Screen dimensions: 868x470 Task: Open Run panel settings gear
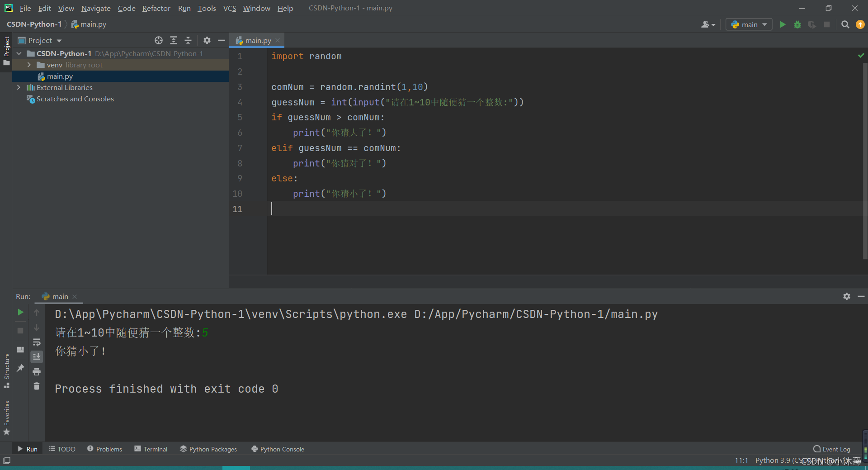click(x=847, y=296)
